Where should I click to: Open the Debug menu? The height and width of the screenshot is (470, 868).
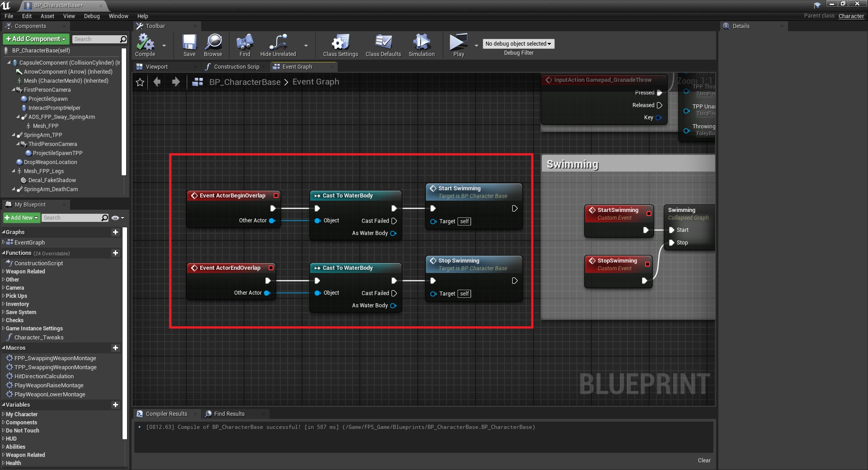tap(92, 16)
